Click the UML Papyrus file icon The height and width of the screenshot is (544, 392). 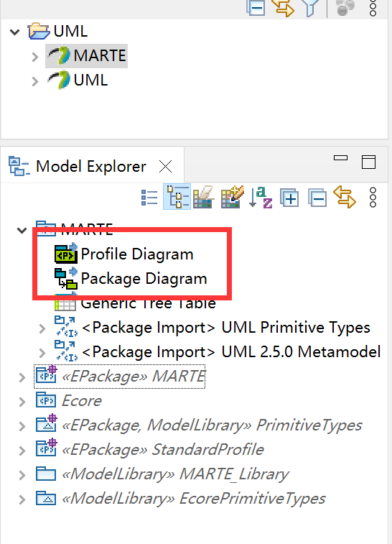pos(59,80)
